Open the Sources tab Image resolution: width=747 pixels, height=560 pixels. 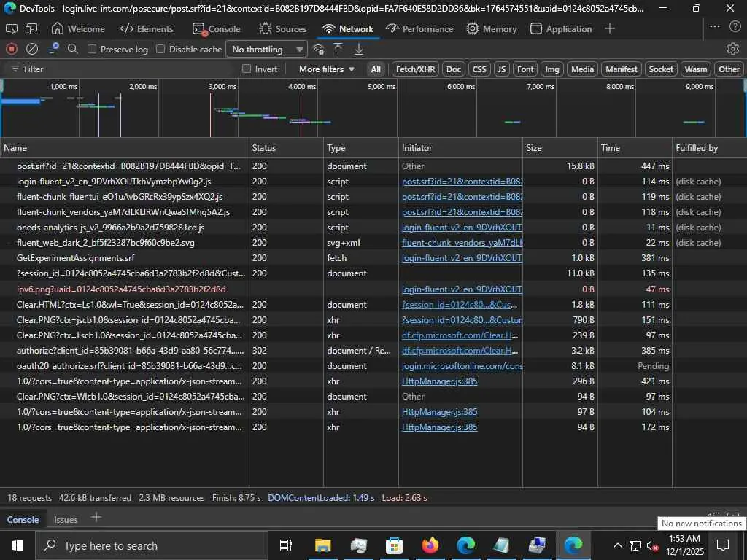(283, 29)
